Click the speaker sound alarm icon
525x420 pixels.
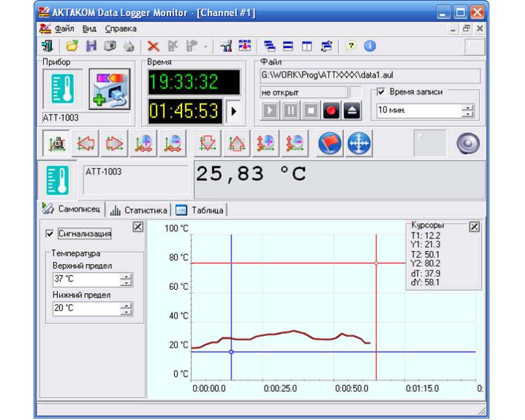(467, 143)
